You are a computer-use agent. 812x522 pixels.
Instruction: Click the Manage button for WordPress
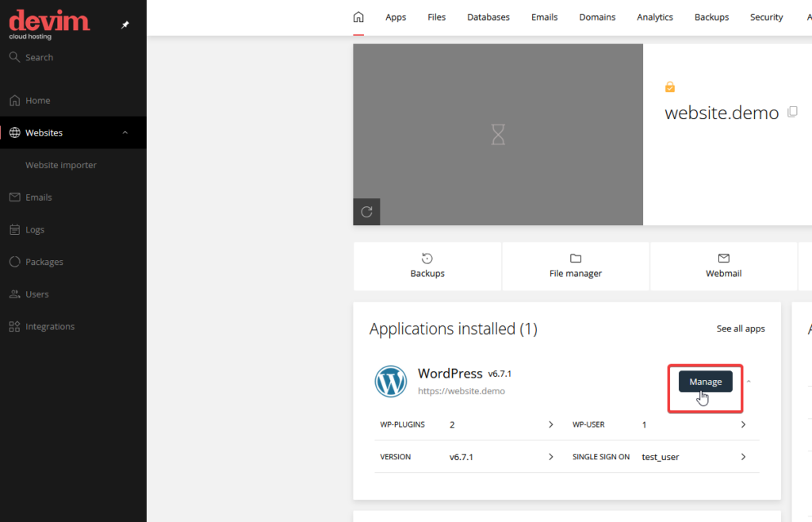705,382
